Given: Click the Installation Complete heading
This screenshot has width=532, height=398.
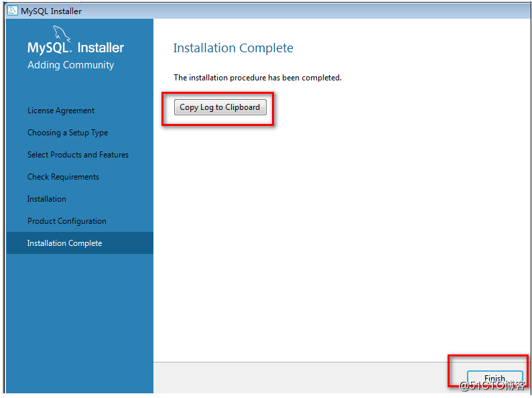Looking at the screenshot, I should tap(233, 48).
